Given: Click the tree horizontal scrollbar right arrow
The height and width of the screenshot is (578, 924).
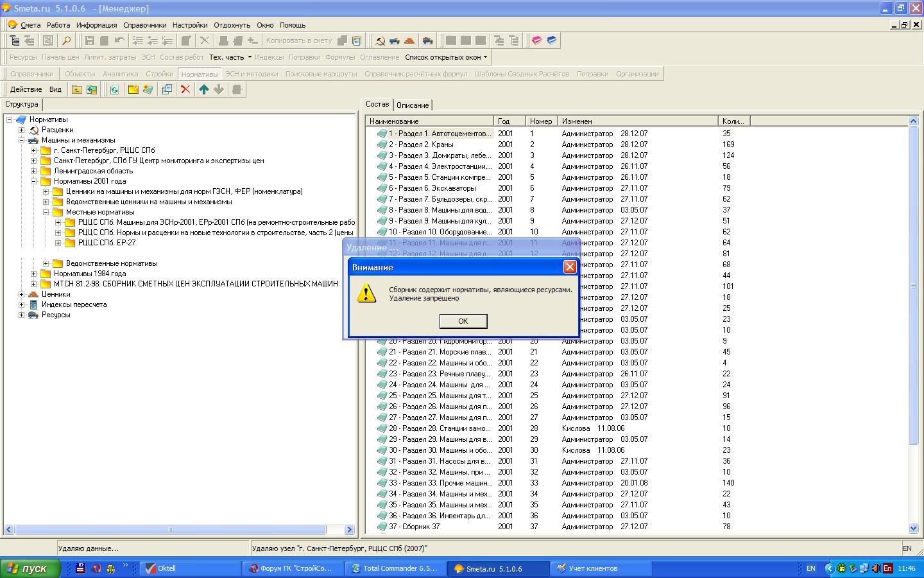Looking at the screenshot, I should 350,530.
